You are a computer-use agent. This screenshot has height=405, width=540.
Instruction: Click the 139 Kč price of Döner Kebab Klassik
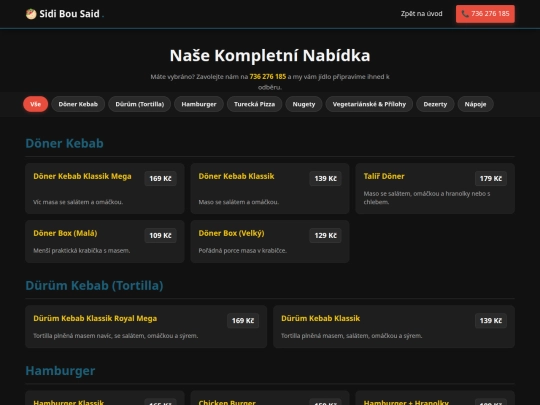[x=325, y=178]
